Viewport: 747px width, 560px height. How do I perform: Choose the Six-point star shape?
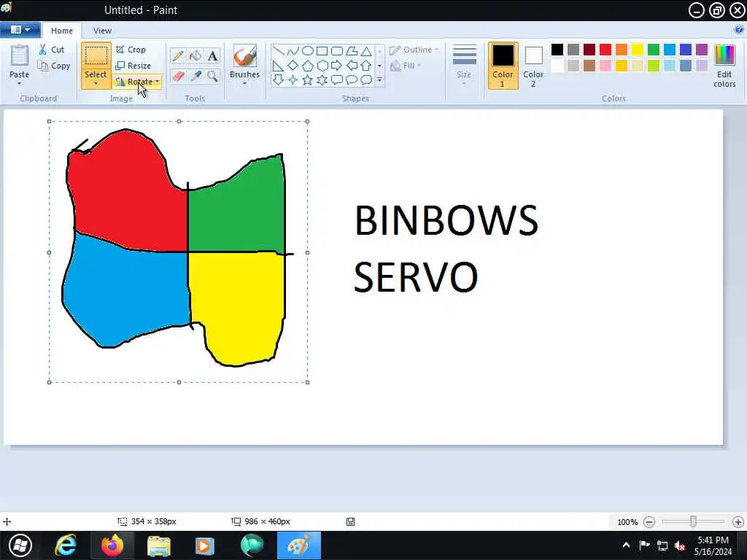tap(322, 80)
